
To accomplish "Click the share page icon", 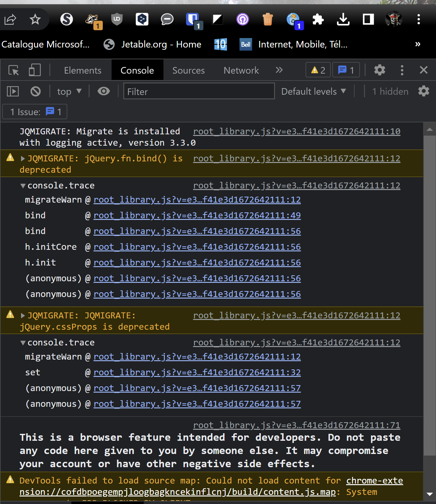I will pos(10,20).
